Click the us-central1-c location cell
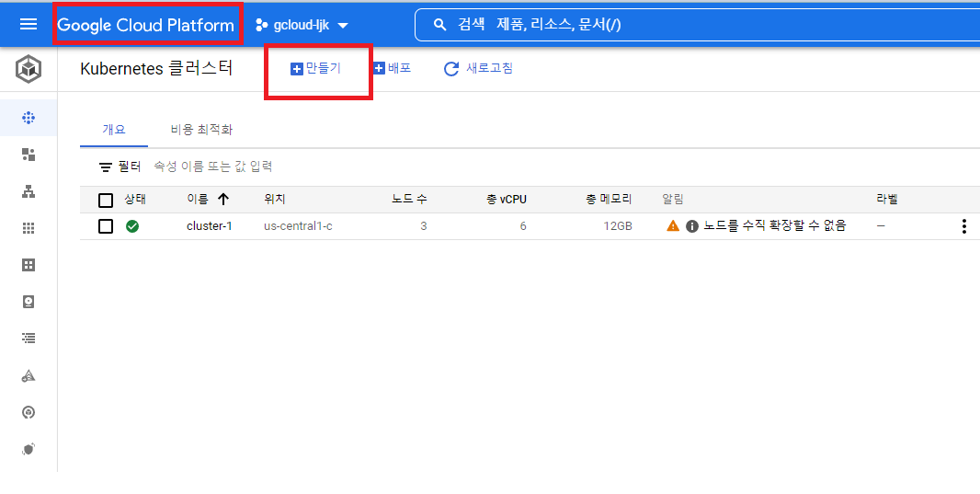 (298, 225)
